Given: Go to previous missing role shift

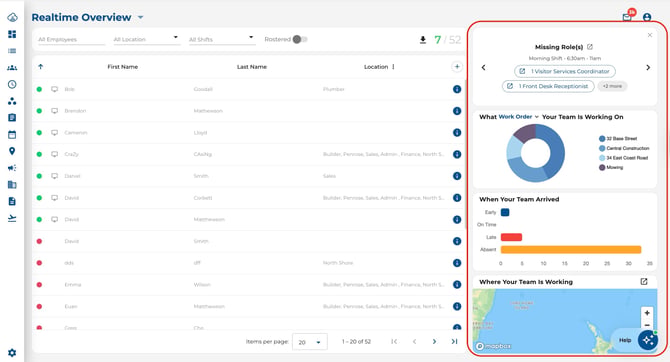Looking at the screenshot, I should [x=484, y=68].
